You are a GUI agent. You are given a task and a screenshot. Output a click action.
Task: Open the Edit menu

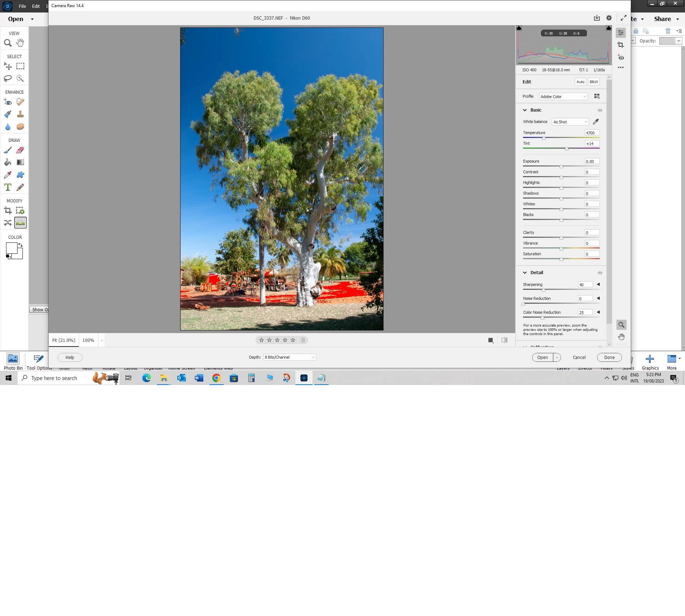[x=36, y=6]
